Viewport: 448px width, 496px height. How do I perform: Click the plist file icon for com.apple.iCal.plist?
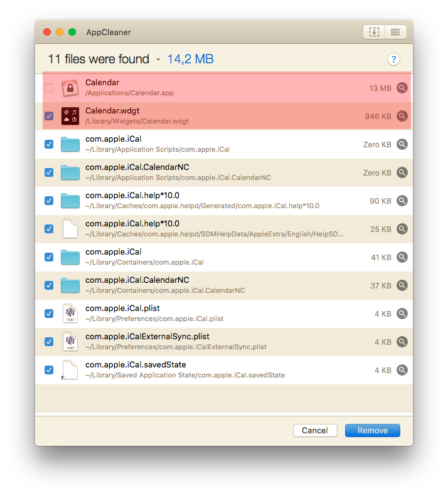(70, 314)
